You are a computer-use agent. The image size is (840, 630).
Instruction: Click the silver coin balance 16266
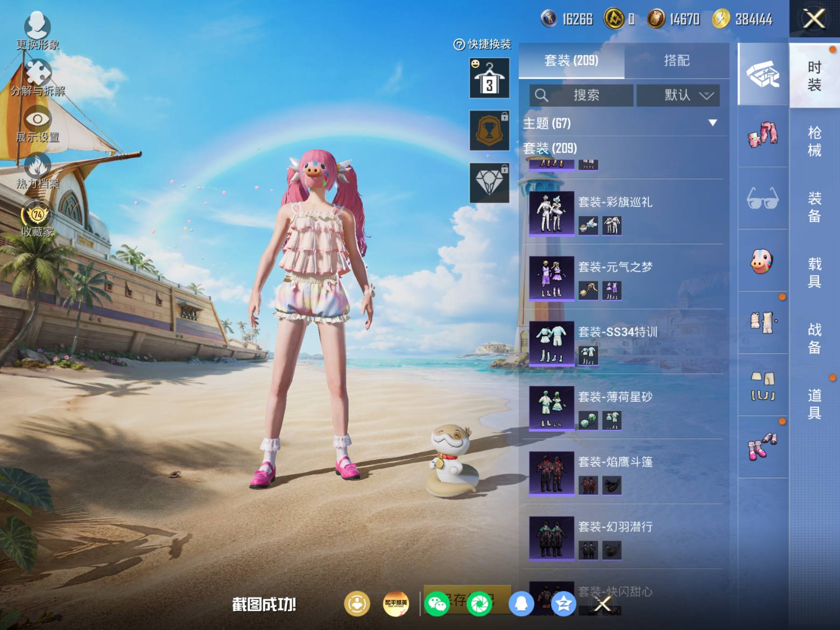(567, 19)
